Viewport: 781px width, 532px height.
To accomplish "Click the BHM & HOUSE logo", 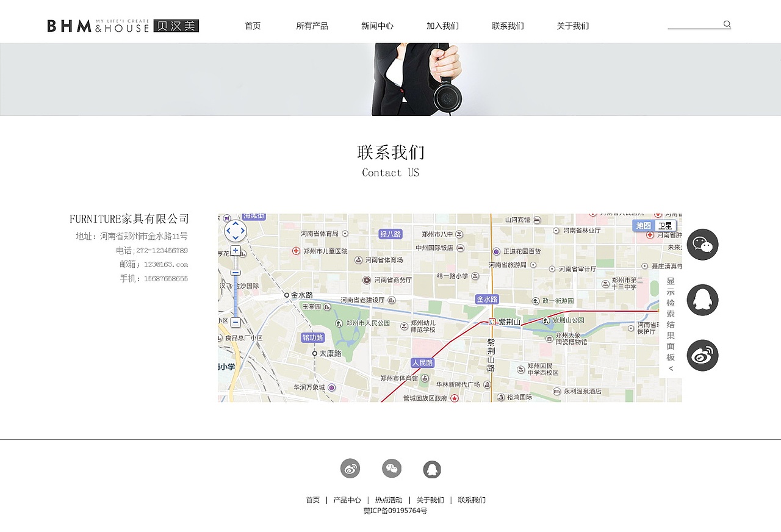I will pos(123,26).
